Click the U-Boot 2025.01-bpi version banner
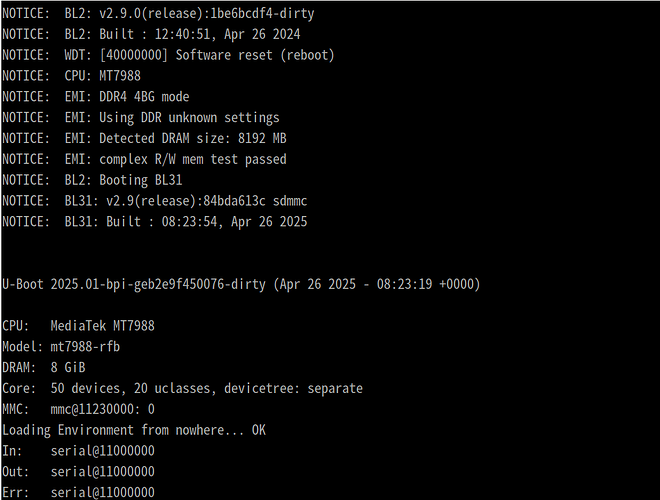Screen dimensions: 660x500 pos(241,285)
